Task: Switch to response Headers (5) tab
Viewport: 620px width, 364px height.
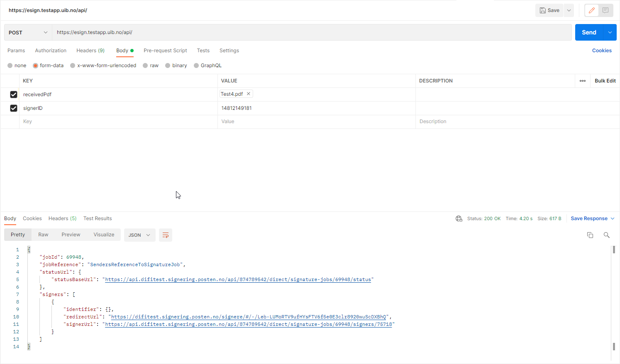Action: pos(62,218)
